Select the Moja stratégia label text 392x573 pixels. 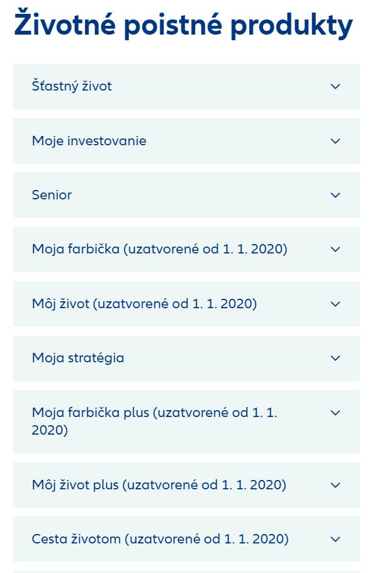78,358
